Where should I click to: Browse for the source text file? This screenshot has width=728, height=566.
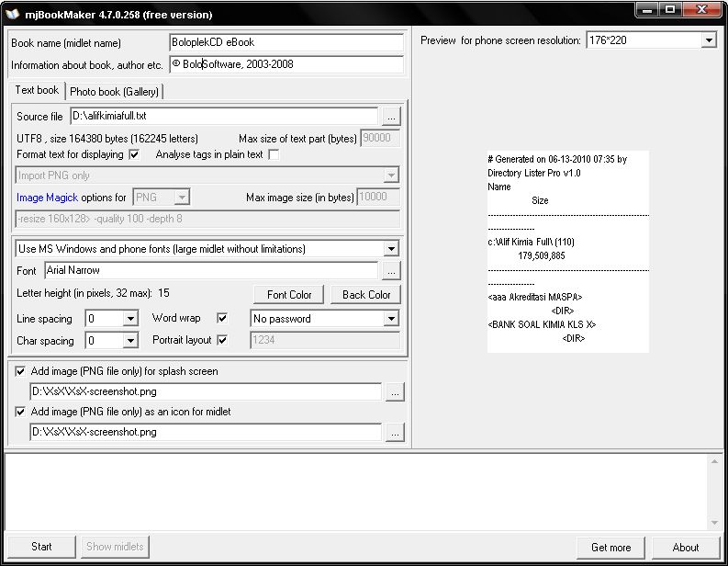(391, 116)
